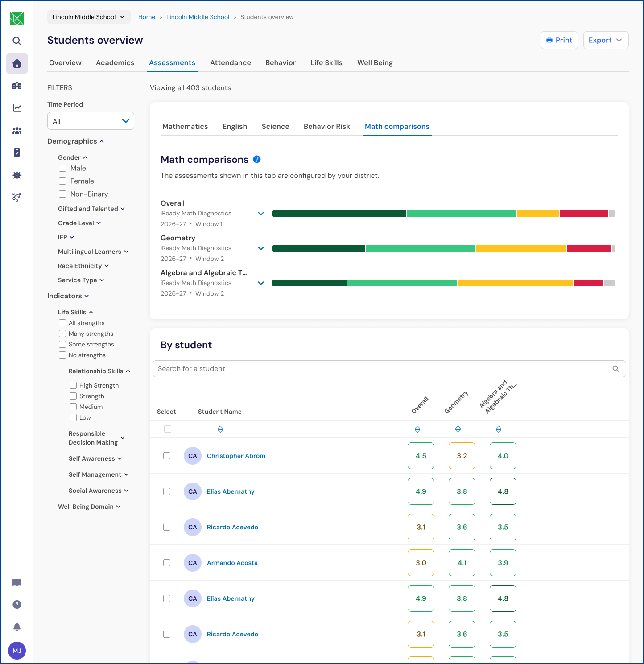Image resolution: width=644 pixels, height=664 pixels.
Task: Click the Print button
Action: (x=559, y=40)
